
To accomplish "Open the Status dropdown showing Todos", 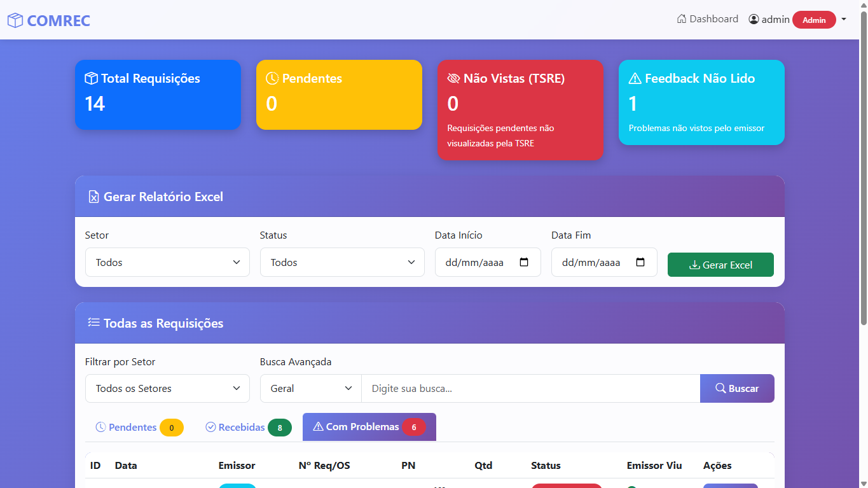I will click(x=341, y=261).
